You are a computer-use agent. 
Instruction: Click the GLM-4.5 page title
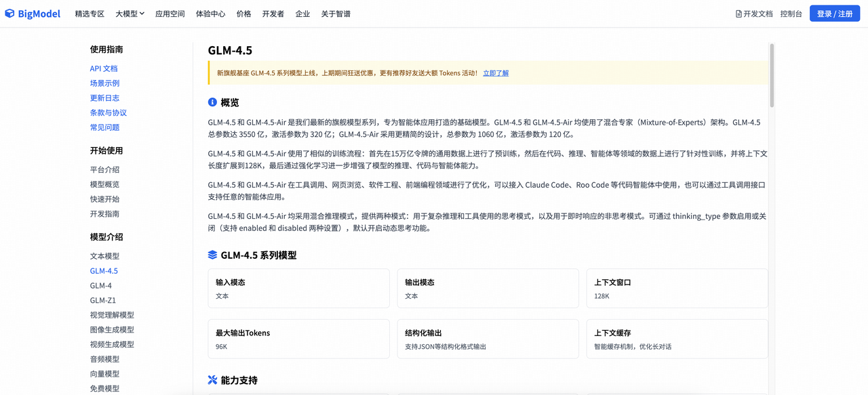[230, 51]
